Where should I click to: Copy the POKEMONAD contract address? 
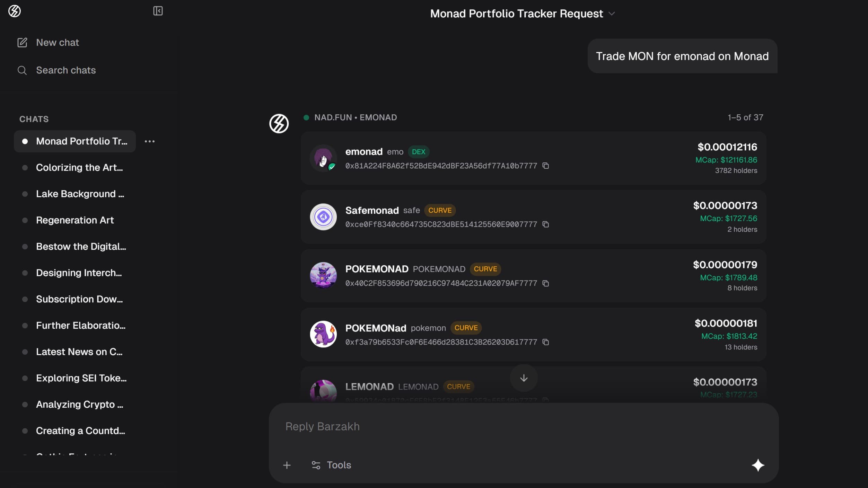[x=546, y=283]
